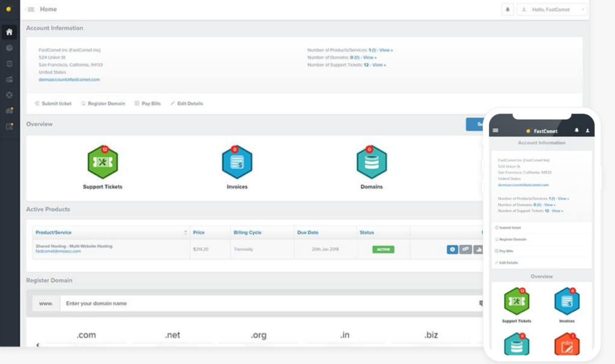
Task: Click Register Domain in desktop action bar
Action: [103, 103]
